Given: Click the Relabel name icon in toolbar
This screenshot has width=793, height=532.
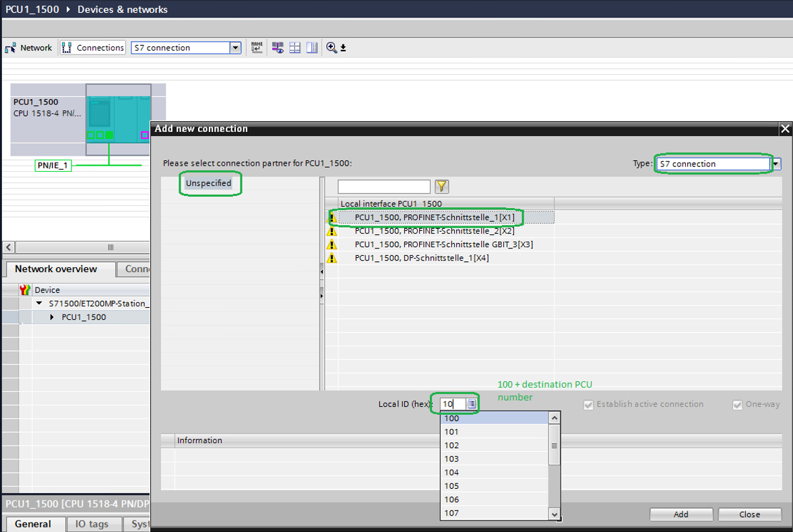Looking at the screenshot, I should 257,48.
